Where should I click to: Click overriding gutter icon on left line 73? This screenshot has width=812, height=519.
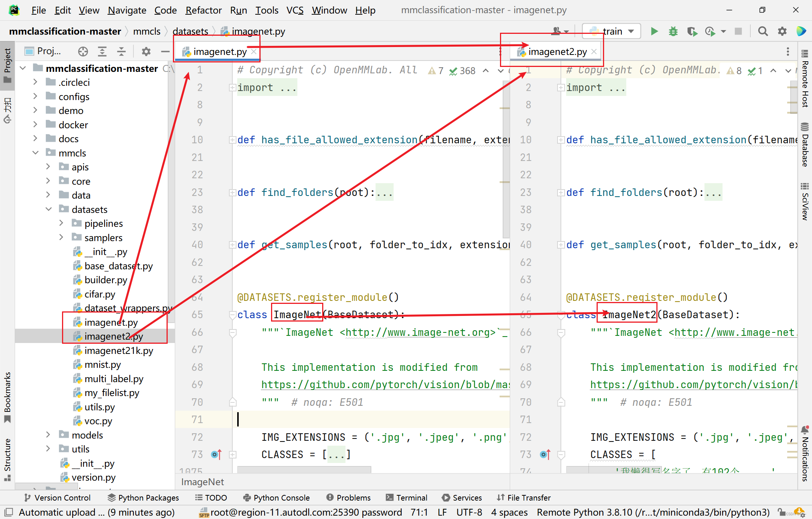(217, 455)
